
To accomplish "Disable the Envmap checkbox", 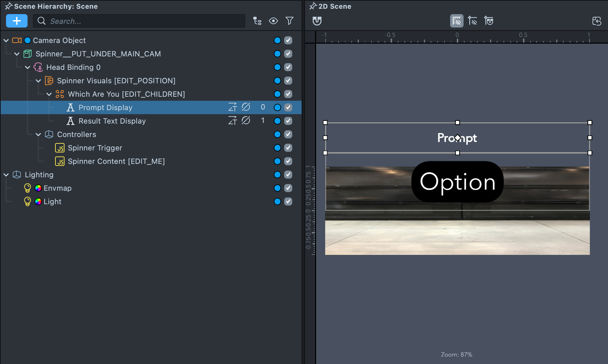I will (288, 188).
